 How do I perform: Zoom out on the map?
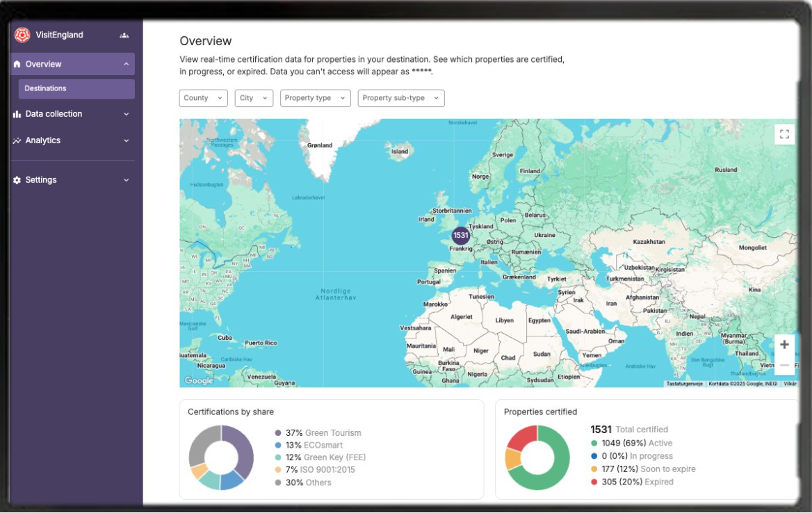(x=784, y=365)
